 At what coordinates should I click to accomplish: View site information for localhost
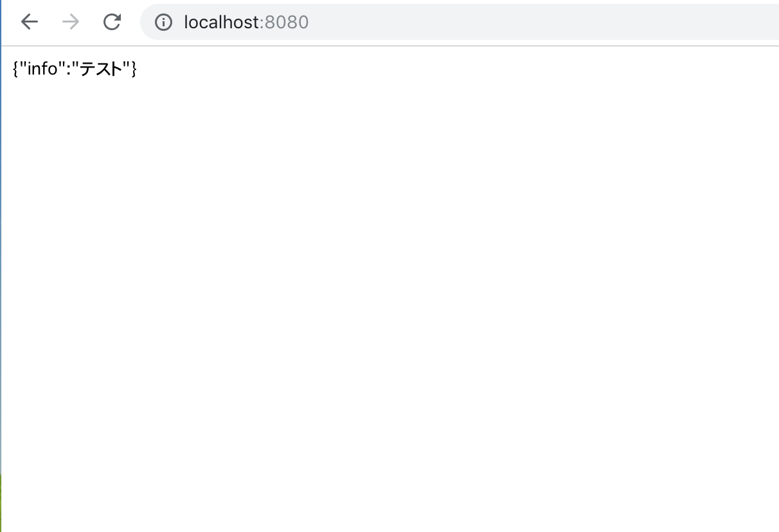click(164, 22)
